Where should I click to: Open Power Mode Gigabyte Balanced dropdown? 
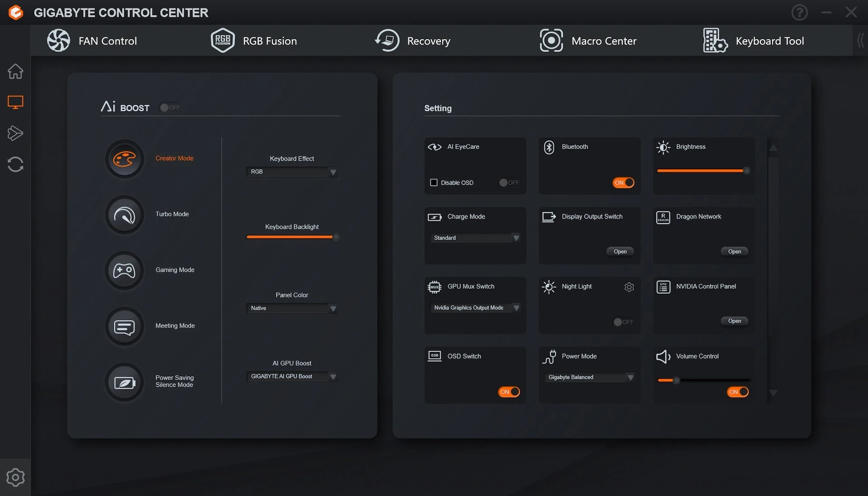click(590, 378)
